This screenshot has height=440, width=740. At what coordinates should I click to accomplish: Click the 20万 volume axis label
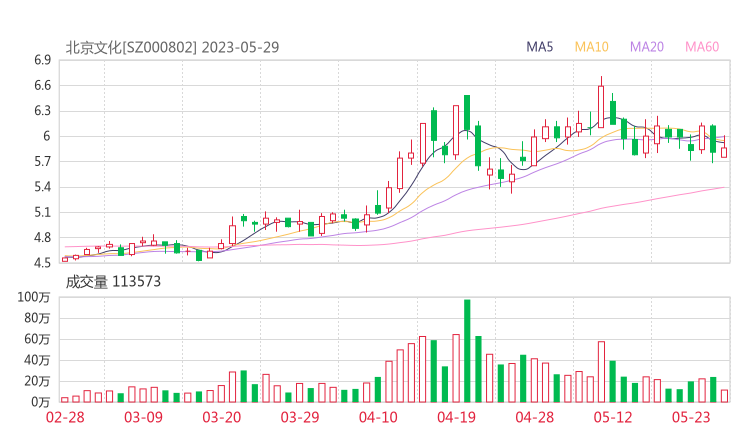pyautogui.click(x=37, y=381)
